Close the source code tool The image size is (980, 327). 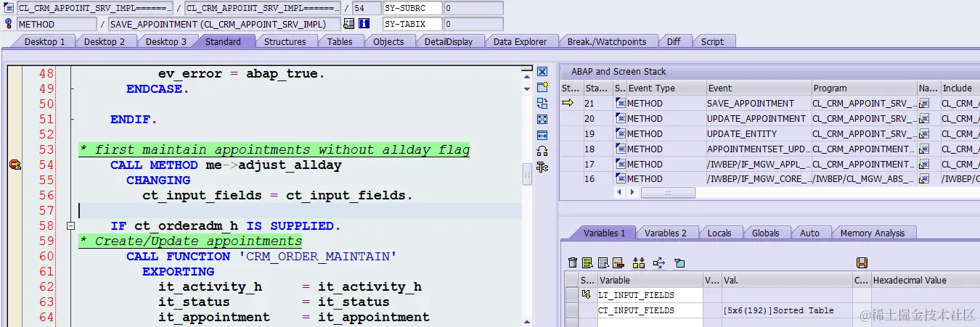[x=542, y=72]
